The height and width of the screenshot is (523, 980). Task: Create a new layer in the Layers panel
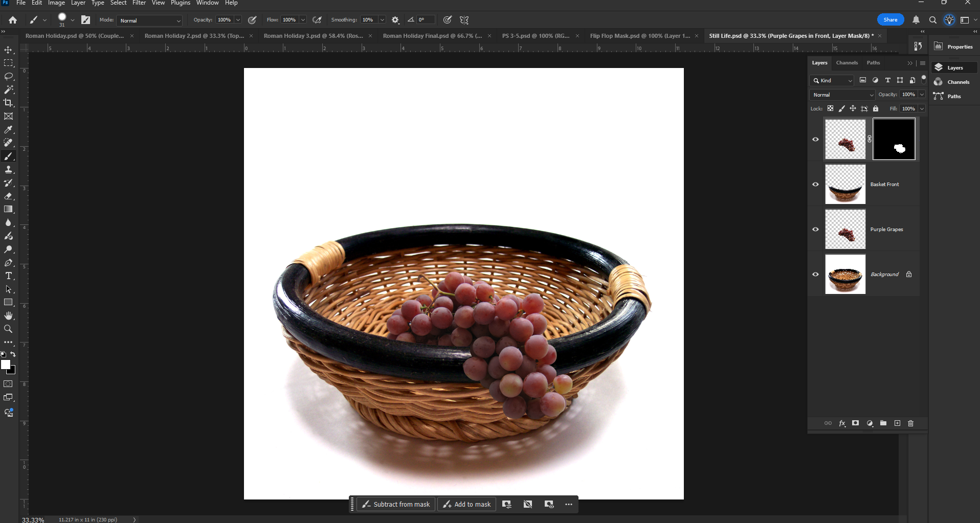(897, 423)
